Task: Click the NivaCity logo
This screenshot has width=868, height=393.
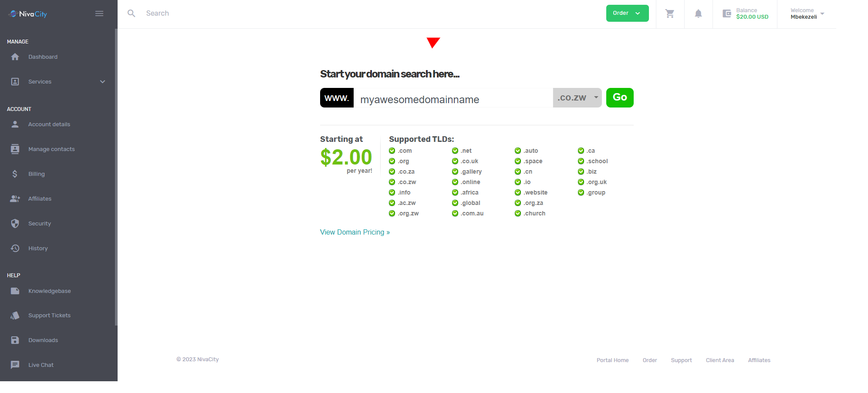Action: point(27,14)
